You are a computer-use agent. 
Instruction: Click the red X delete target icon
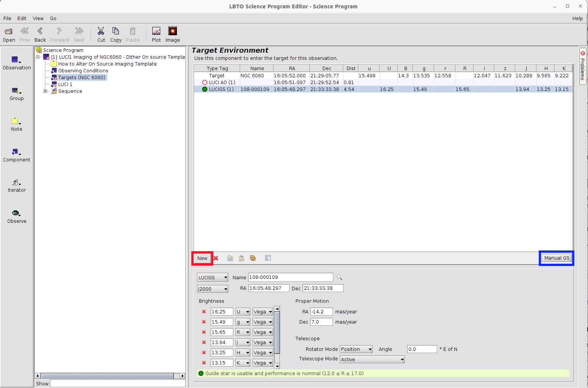pyautogui.click(x=216, y=258)
